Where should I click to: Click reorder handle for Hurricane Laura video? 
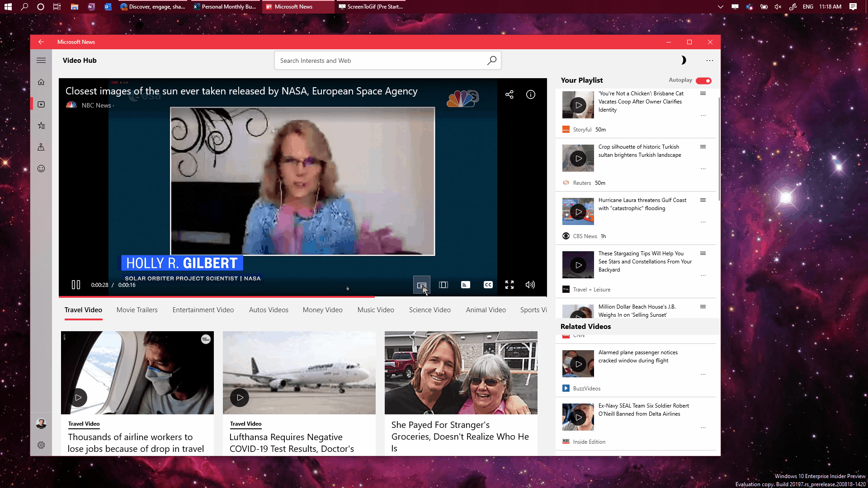pos(703,200)
